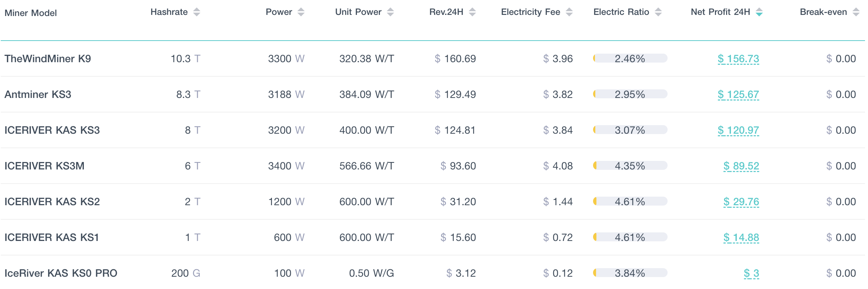The image size is (868, 289).
Task: Click electric ratio bar showing 3.07%
Action: pos(630,130)
